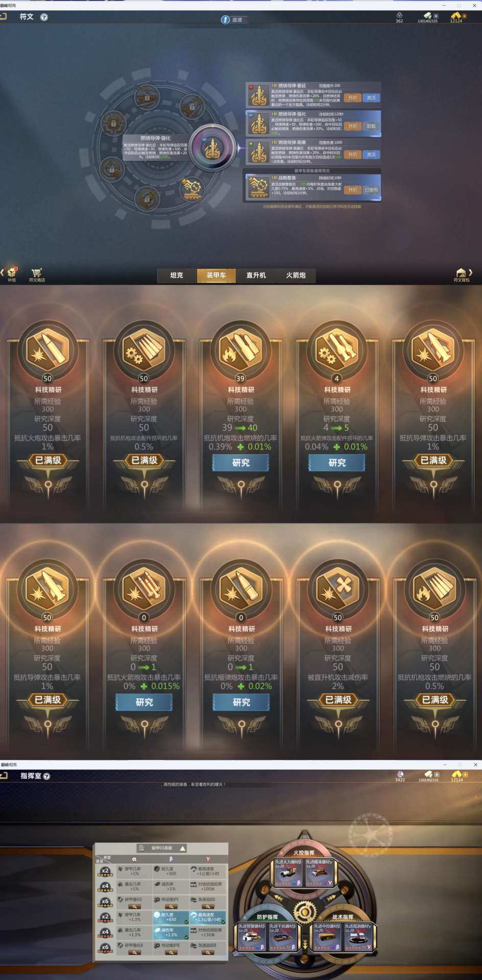Open the 补给 supply box icon
Viewport: 482px width, 980px height.
coord(12,274)
